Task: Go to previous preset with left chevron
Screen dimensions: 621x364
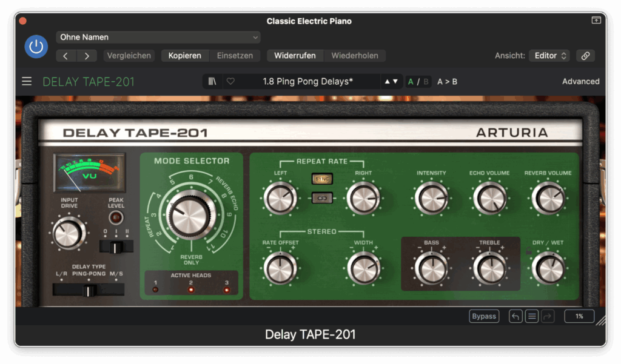Action: pyautogui.click(x=65, y=56)
